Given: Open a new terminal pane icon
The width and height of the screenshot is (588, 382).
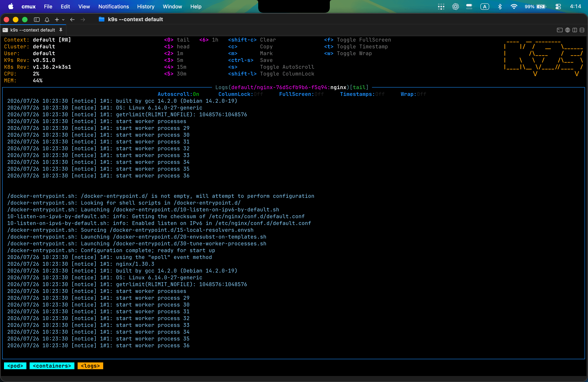Looking at the screenshot, I should click(560, 30).
